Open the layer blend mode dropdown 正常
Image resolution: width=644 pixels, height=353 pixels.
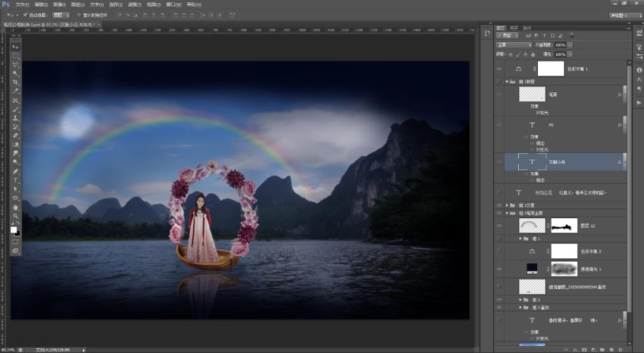513,45
